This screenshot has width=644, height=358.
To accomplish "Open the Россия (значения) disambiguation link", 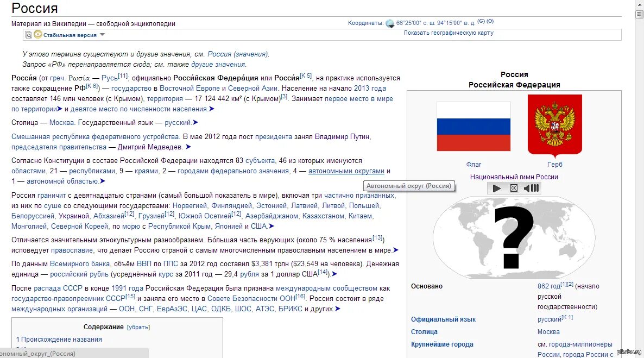I will 238,54.
